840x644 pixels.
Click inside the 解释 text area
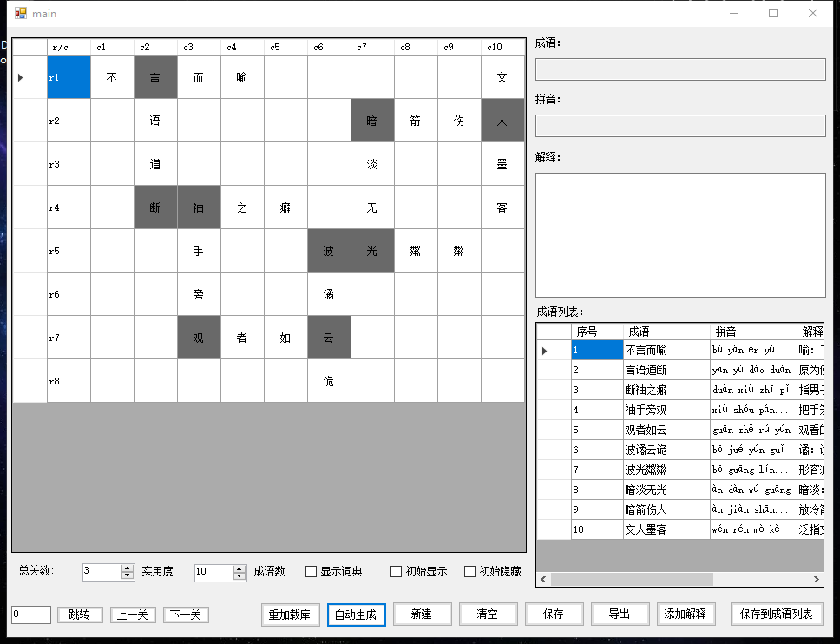(680, 234)
